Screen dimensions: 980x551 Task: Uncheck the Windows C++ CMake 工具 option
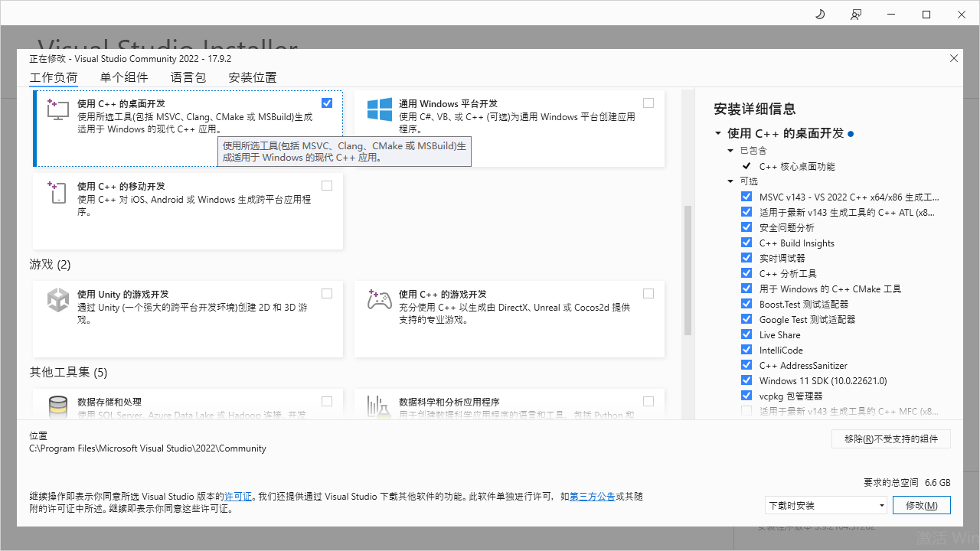tap(746, 289)
